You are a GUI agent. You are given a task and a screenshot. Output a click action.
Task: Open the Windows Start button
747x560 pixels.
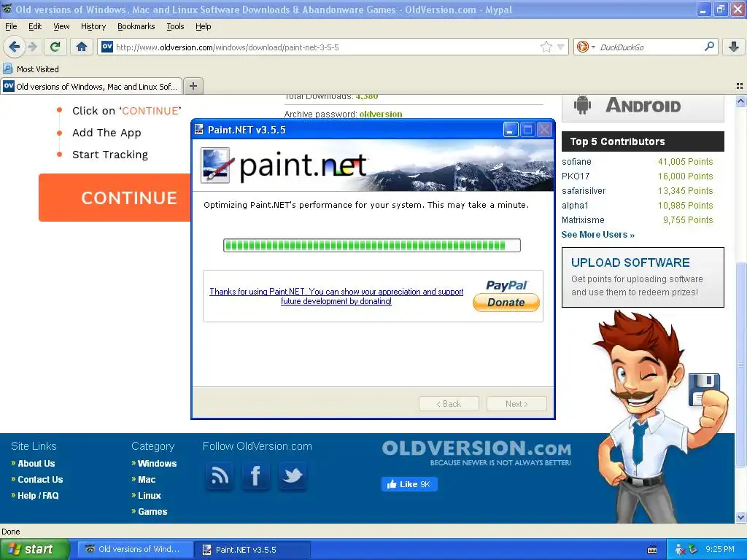[x=34, y=549]
